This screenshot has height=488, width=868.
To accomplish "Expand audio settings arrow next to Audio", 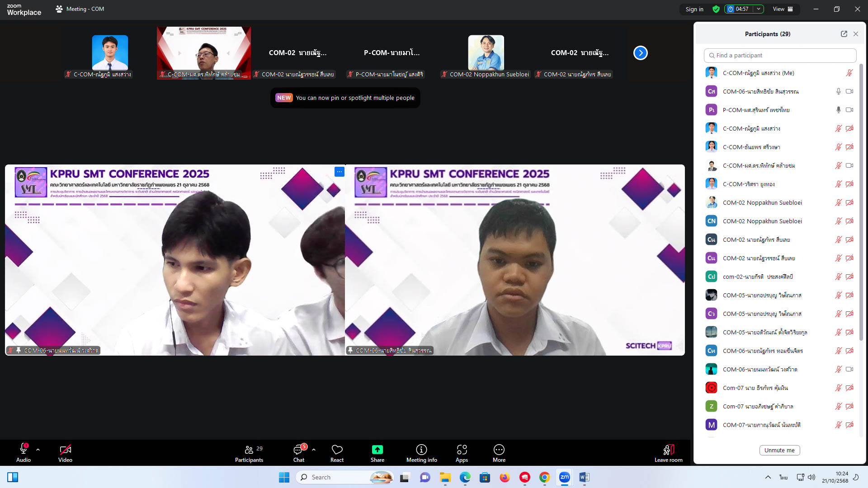I will [x=38, y=450].
